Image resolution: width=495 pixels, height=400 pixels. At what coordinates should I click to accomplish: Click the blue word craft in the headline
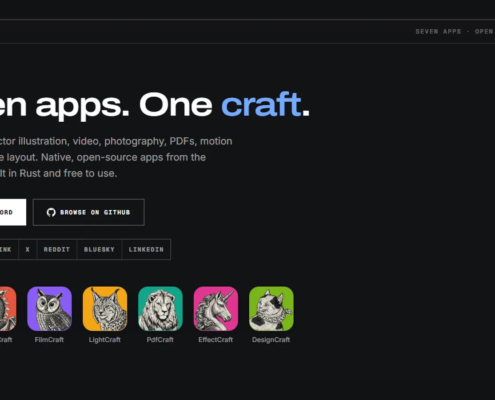[262, 105]
